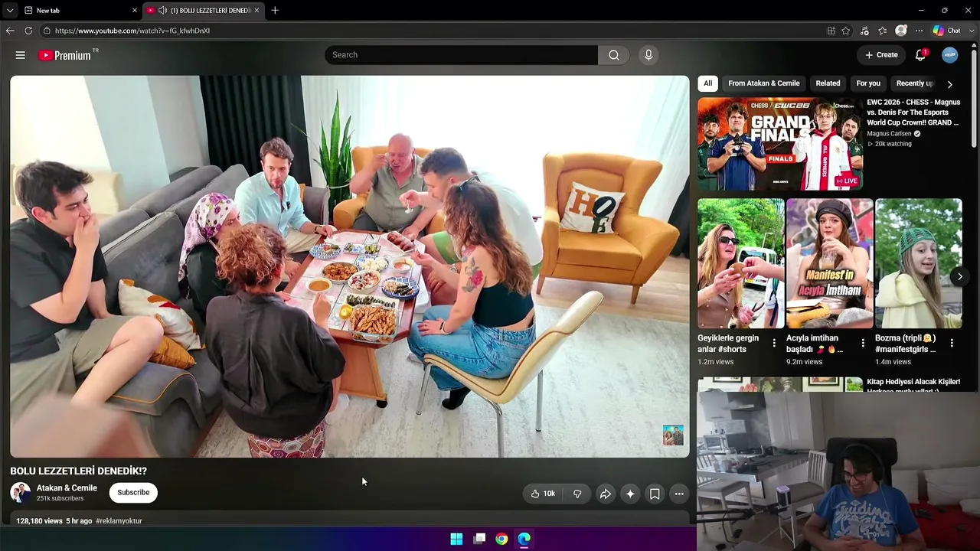Screen dimensions: 980x551
Task: Open the Ask sparkle button under video
Action: pyautogui.click(x=630, y=494)
